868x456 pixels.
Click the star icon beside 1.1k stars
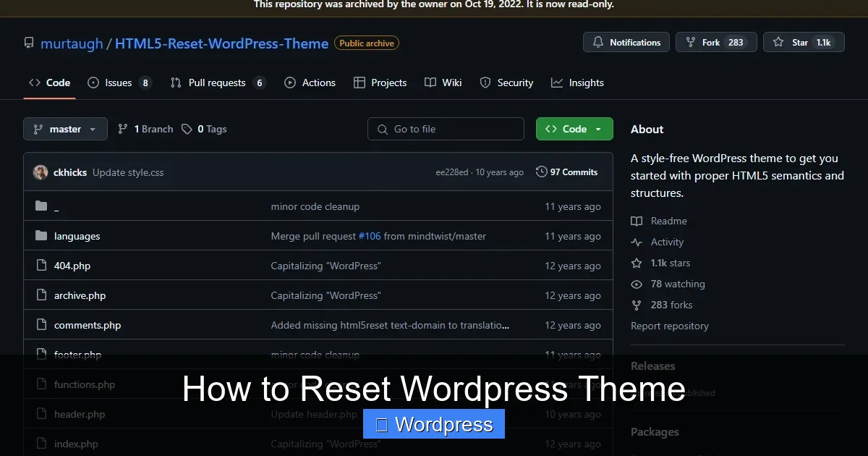637,263
